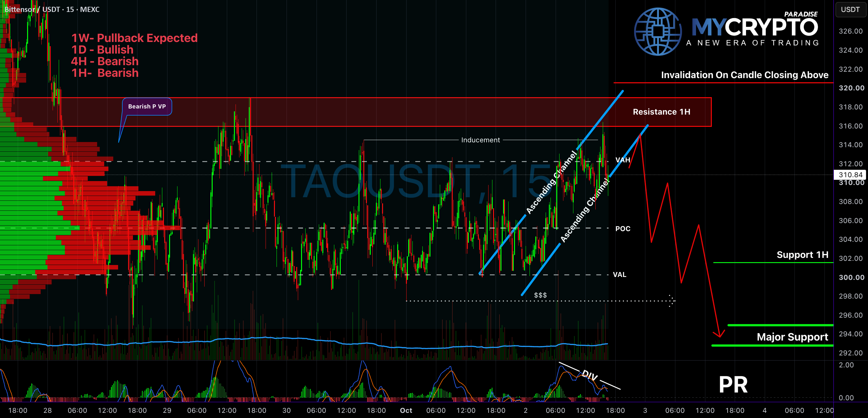Click the VAH value area label

click(x=623, y=160)
